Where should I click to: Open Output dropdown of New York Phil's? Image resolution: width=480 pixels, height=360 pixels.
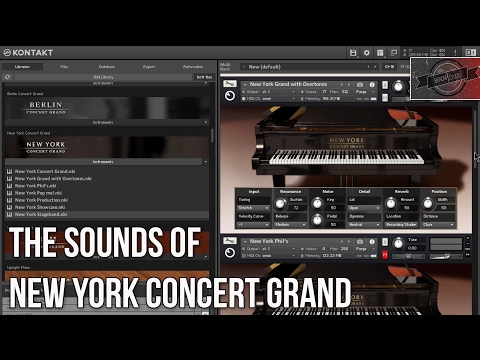[x=269, y=249]
